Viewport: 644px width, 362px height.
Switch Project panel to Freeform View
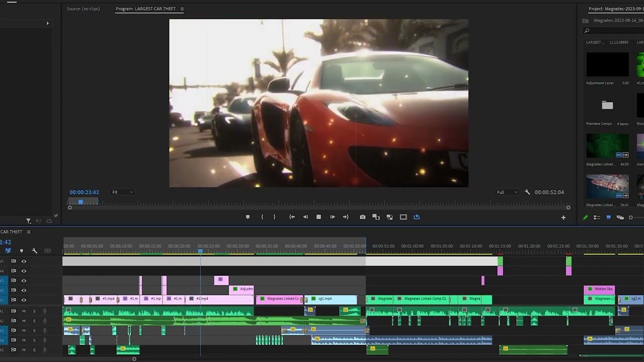pyautogui.click(x=620, y=218)
